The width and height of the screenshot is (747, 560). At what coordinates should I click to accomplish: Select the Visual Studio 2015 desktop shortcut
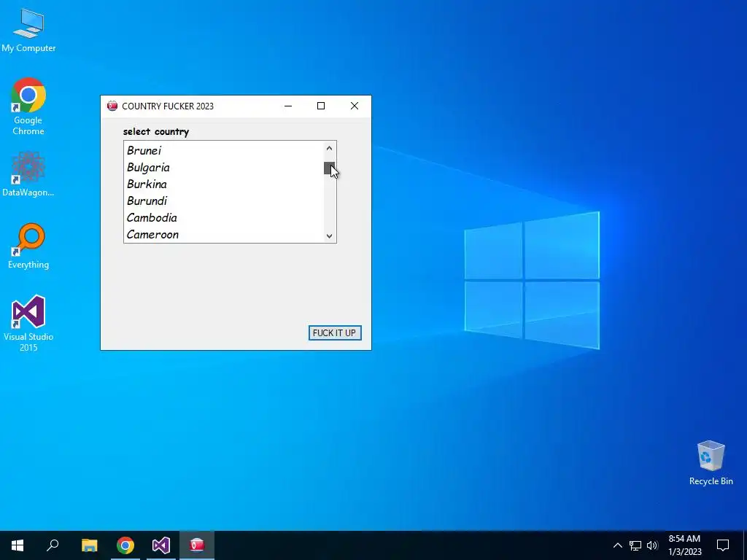click(28, 323)
